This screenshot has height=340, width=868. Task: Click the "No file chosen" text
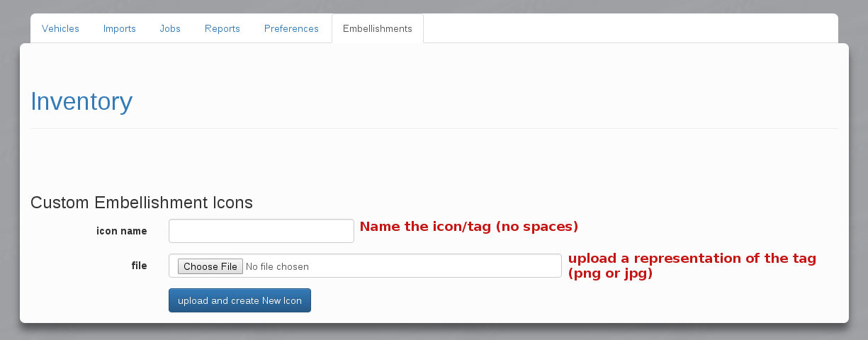pos(277,267)
